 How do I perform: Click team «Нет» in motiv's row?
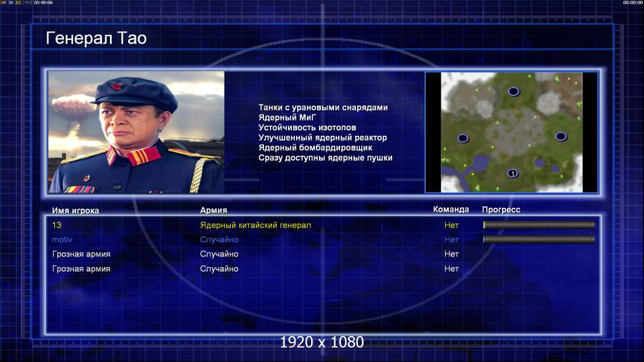[x=451, y=240]
